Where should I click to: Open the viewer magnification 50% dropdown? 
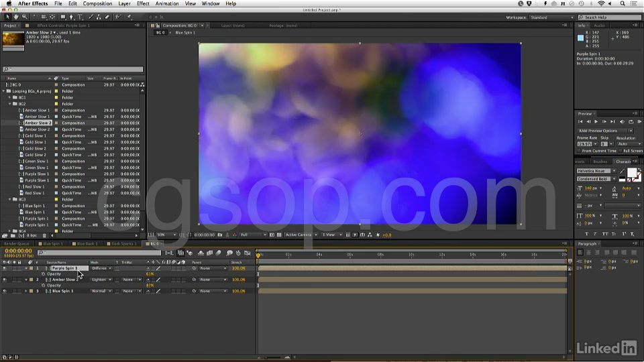pyautogui.click(x=166, y=235)
